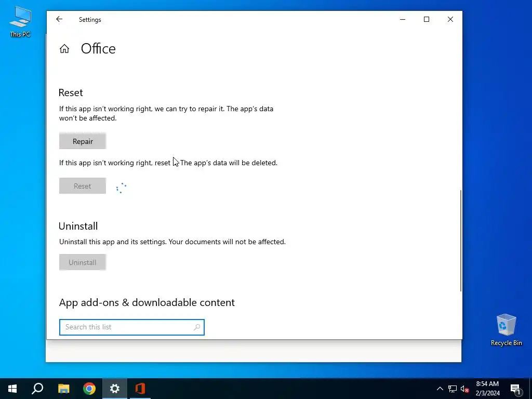The width and height of the screenshot is (532, 399).
Task: Select the Recycle Bin desktop icon
Action: [506, 330]
